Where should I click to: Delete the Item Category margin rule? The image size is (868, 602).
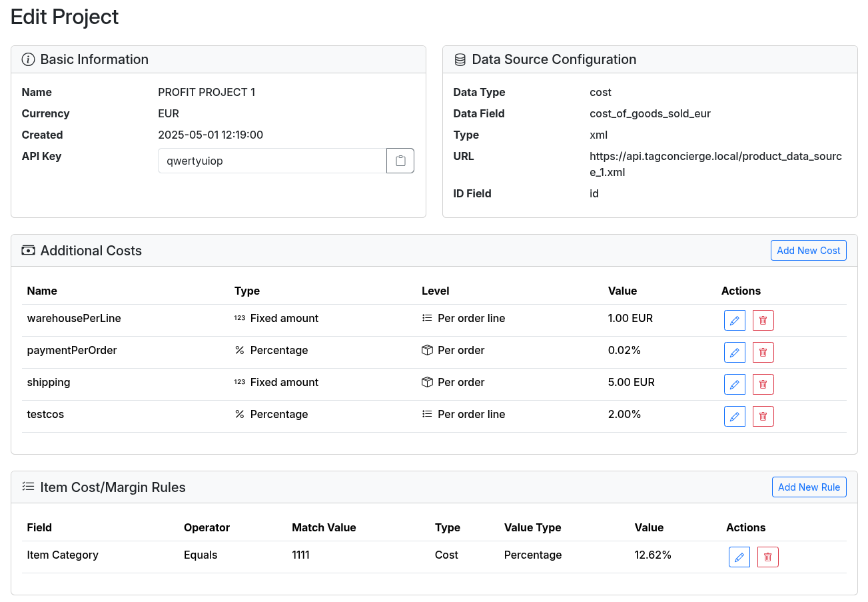coord(767,557)
